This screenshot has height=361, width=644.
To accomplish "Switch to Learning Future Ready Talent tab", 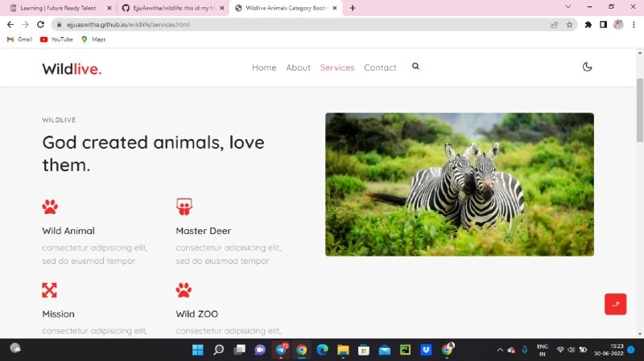I will (x=58, y=8).
